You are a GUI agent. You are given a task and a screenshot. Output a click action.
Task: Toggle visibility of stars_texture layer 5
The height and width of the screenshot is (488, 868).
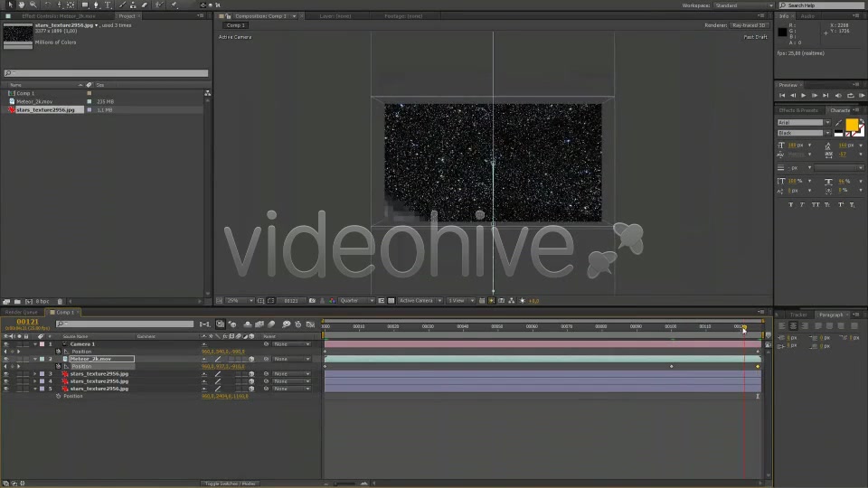[6, 389]
